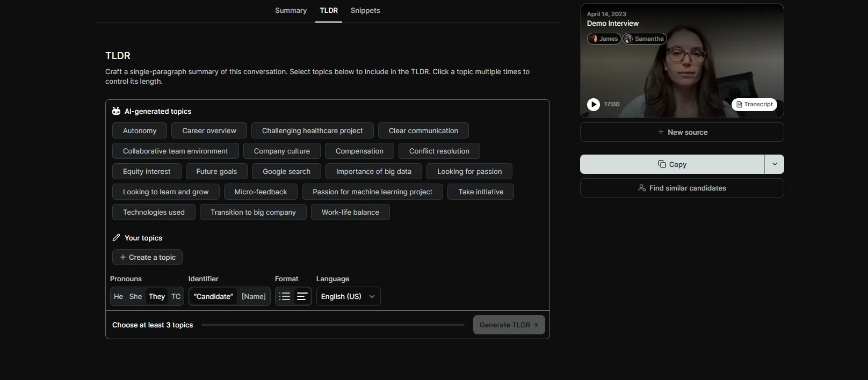Image resolution: width=868 pixels, height=380 pixels.
Task: Toggle the Autonomy topic
Action: (x=140, y=130)
